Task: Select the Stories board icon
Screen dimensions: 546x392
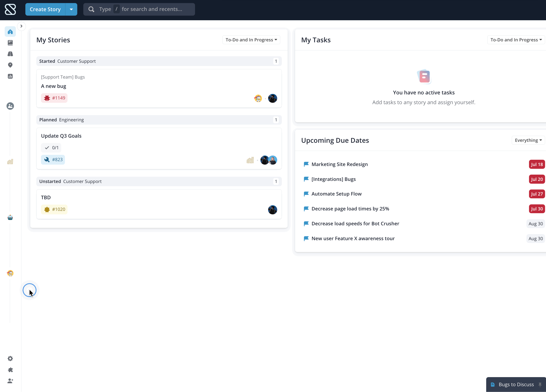Action: point(10,42)
